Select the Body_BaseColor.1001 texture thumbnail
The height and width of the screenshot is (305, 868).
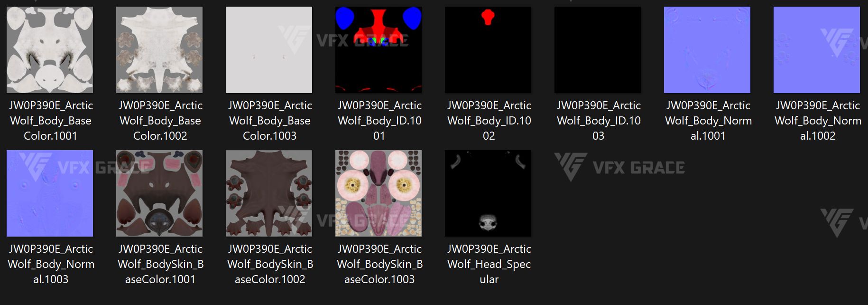50,50
